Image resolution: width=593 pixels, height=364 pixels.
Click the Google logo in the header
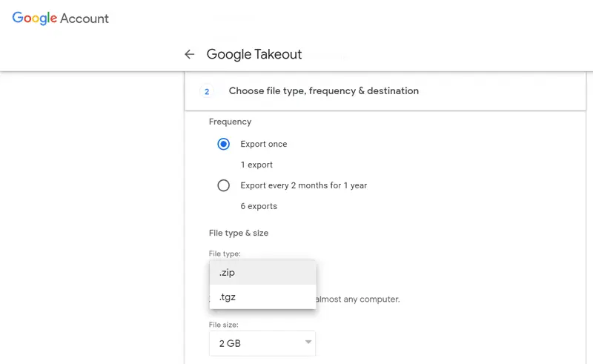34,19
